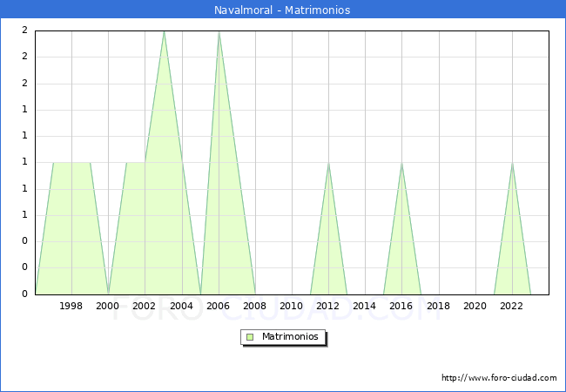566x392 pixels.
Task: Click the 2003 peak data point
Action: pyautogui.click(x=164, y=31)
